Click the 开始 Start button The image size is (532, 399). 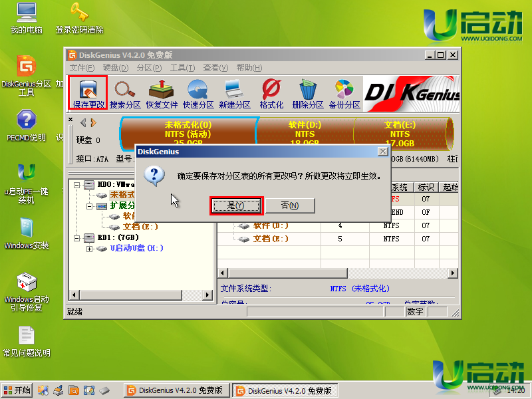point(17,390)
